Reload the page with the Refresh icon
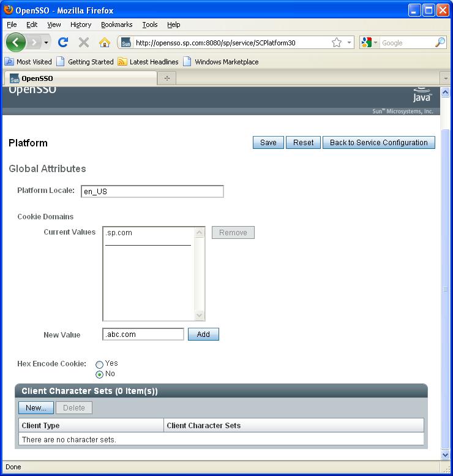The image size is (453, 476). [63, 42]
